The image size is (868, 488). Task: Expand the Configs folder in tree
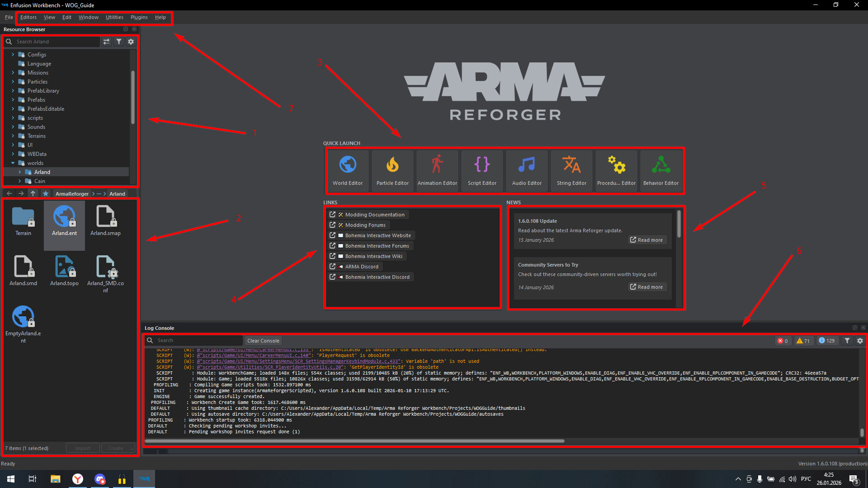[x=13, y=55]
